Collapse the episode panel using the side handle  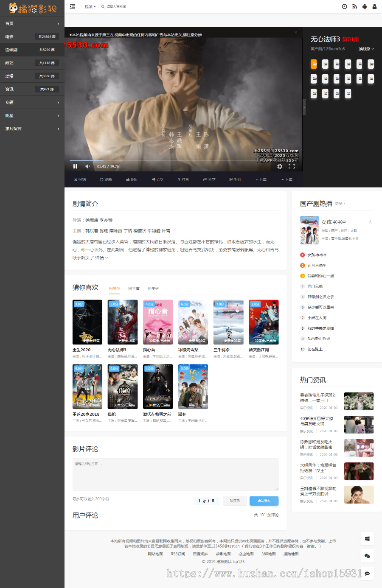pyautogui.click(x=304, y=107)
